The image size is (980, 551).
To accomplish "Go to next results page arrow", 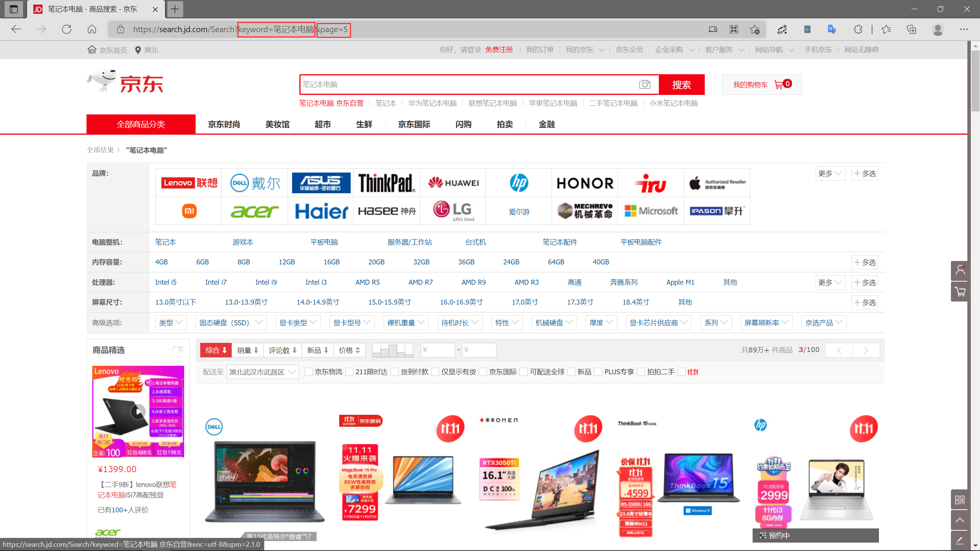I will pyautogui.click(x=866, y=350).
